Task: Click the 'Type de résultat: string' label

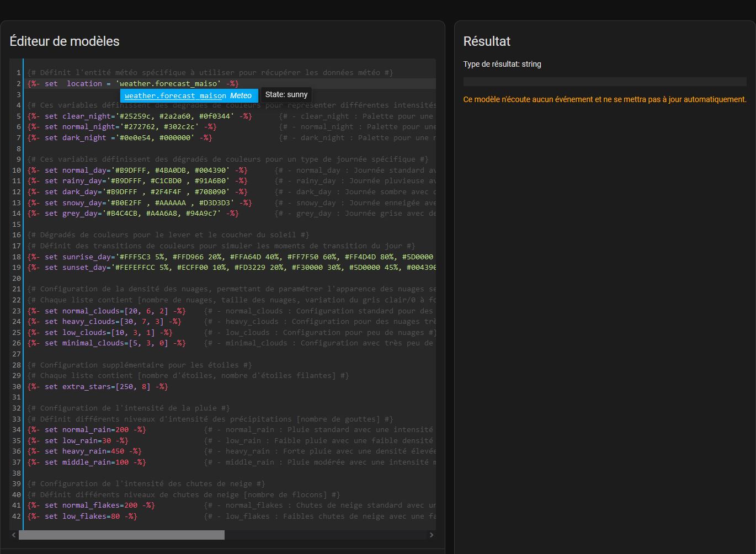Action: coord(502,64)
